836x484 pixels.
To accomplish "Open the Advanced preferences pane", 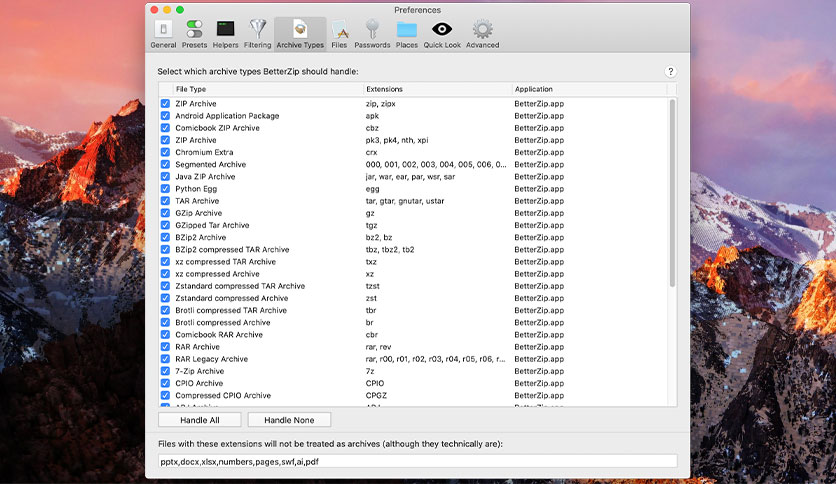I will [x=483, y=34].
